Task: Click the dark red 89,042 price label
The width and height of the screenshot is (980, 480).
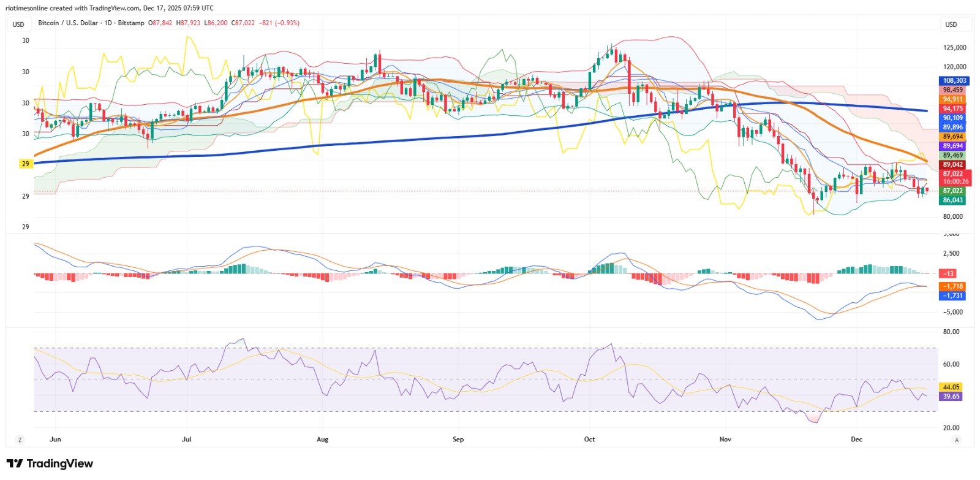Action: [952, 164]
